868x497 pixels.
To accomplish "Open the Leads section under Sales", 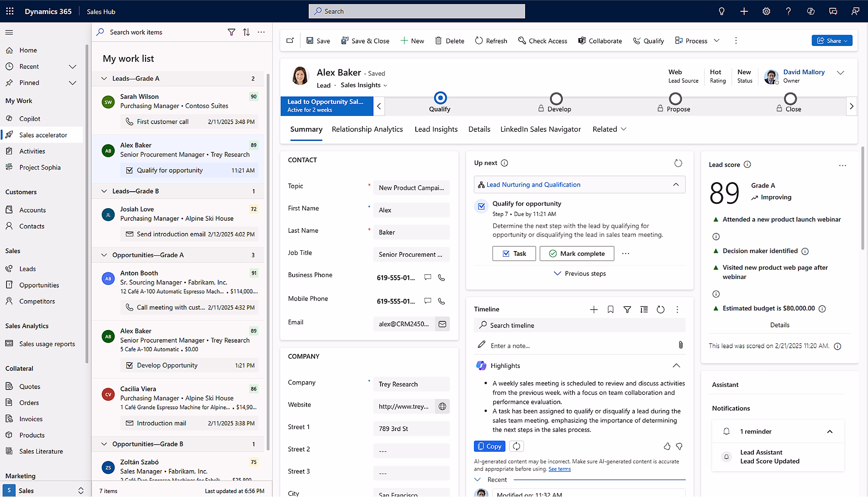I will 27,268.
